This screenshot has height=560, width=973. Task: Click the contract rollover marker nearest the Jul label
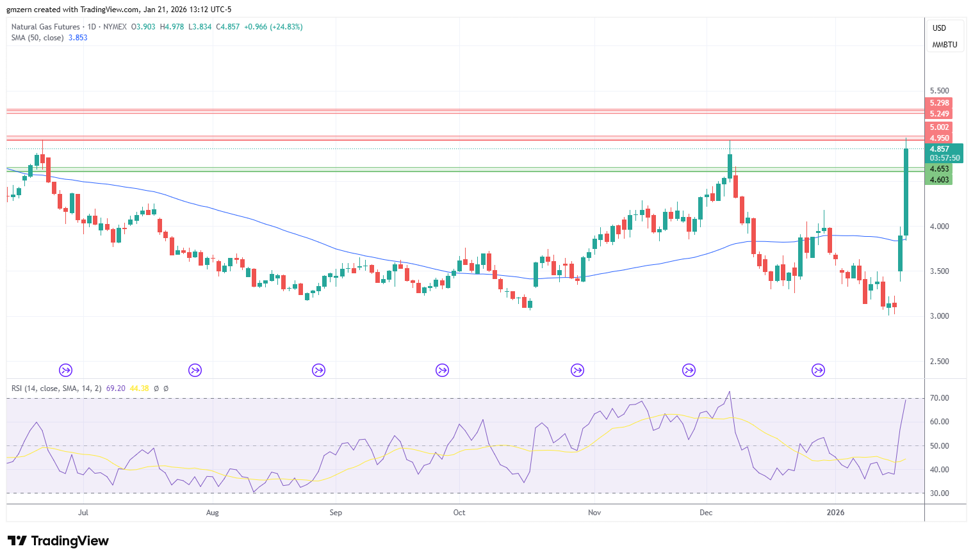coord(65,370)
